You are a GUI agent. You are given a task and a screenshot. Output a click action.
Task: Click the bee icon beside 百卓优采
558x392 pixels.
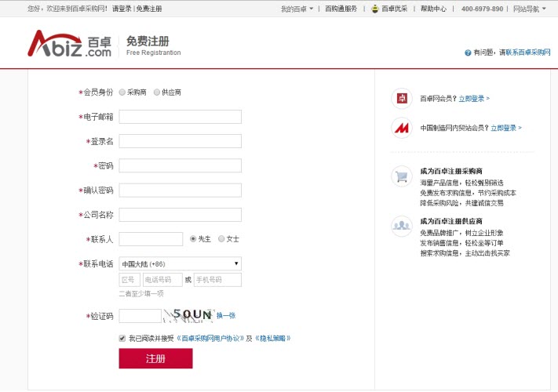click(375, 9)
